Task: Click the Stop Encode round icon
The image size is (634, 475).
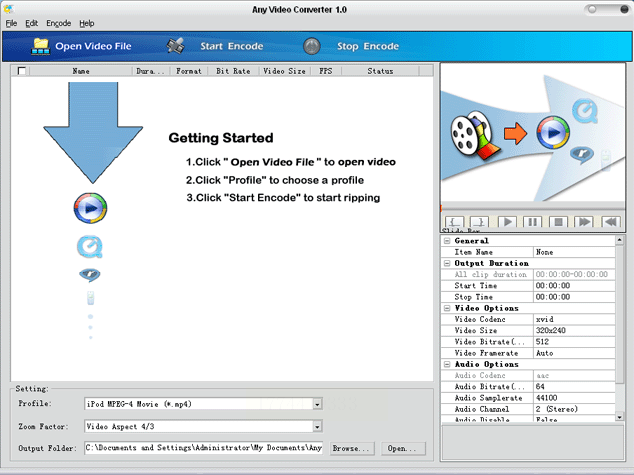Action: tap(312, 46)
